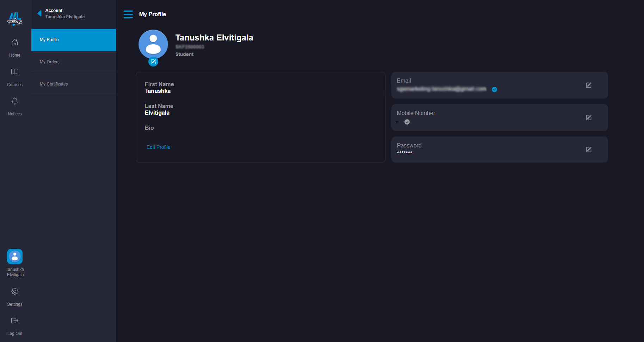Open Home from the sidebar
Viewport: 644px width, 342px height.
pos(15,43)
